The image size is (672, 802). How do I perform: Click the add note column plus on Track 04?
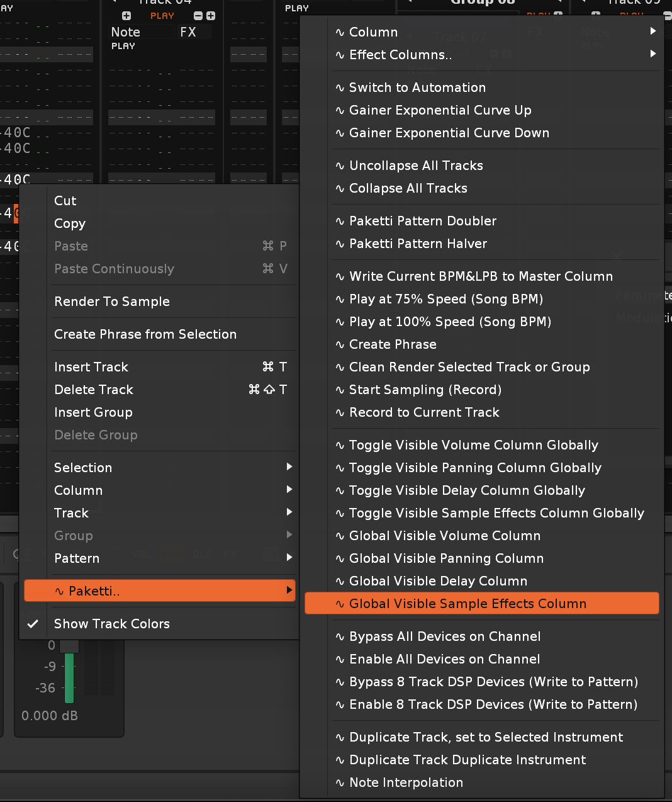click(x=126, y=16)
